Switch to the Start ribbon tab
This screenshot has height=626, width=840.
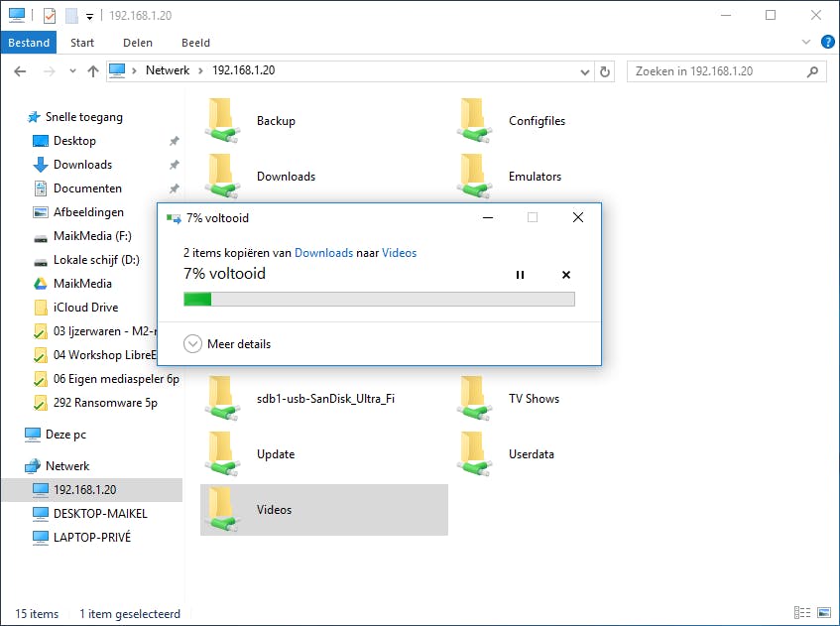82,43
